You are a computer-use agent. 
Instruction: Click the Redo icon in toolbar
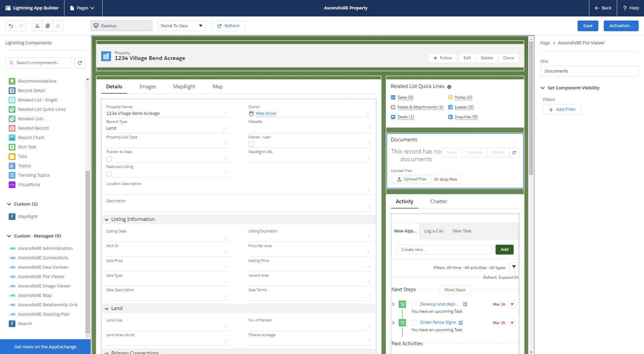pyautogui.click(x=21, y=26)
